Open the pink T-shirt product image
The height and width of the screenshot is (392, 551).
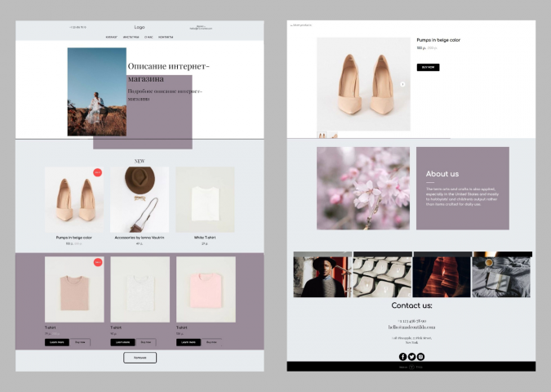pos(206,289)
